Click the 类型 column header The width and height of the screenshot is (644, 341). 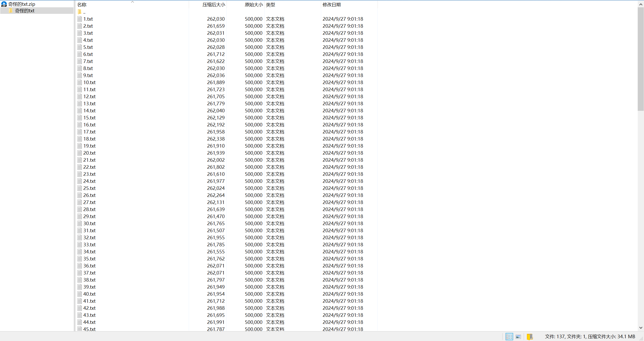[x=271, y=5]
